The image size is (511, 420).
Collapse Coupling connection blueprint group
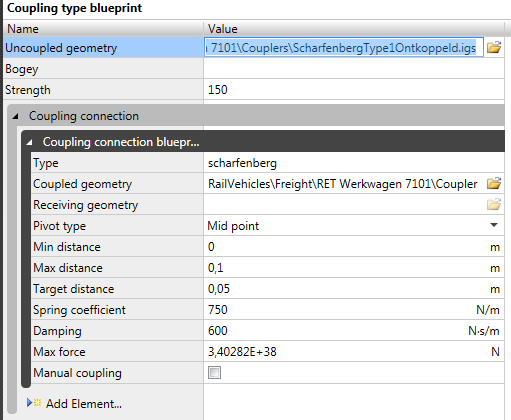point(29,142)
